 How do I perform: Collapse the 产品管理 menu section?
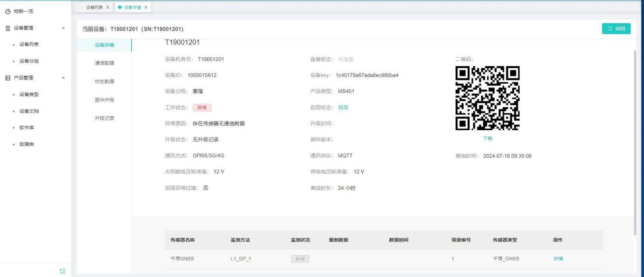63,78
